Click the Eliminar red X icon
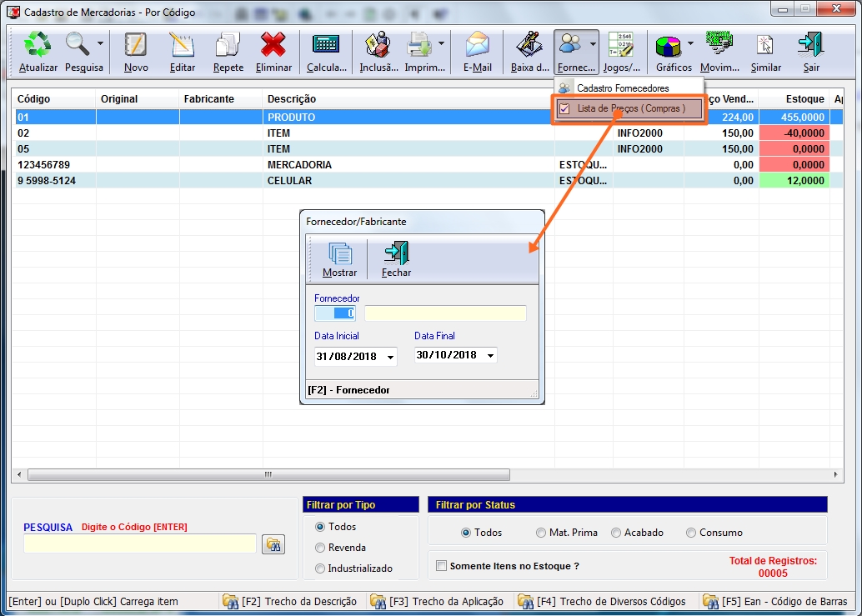 (x=273, y=46)
